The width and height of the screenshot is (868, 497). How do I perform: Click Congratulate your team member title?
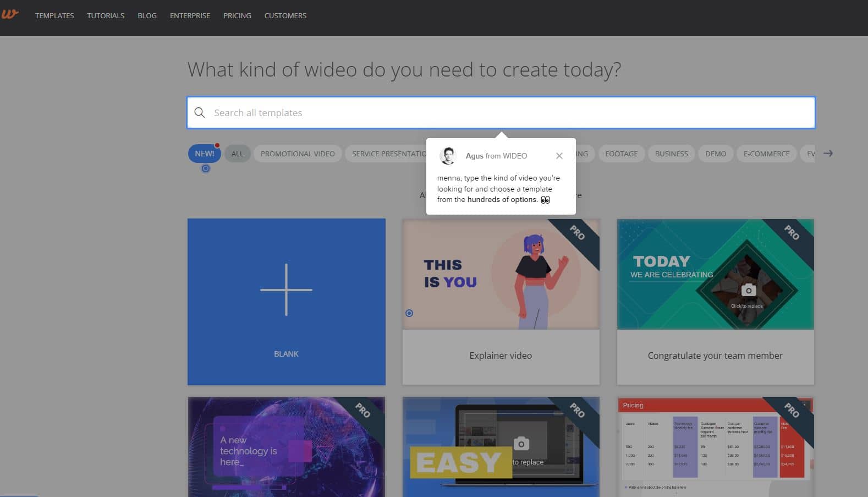pyautogui.click(x=715, y=356)
